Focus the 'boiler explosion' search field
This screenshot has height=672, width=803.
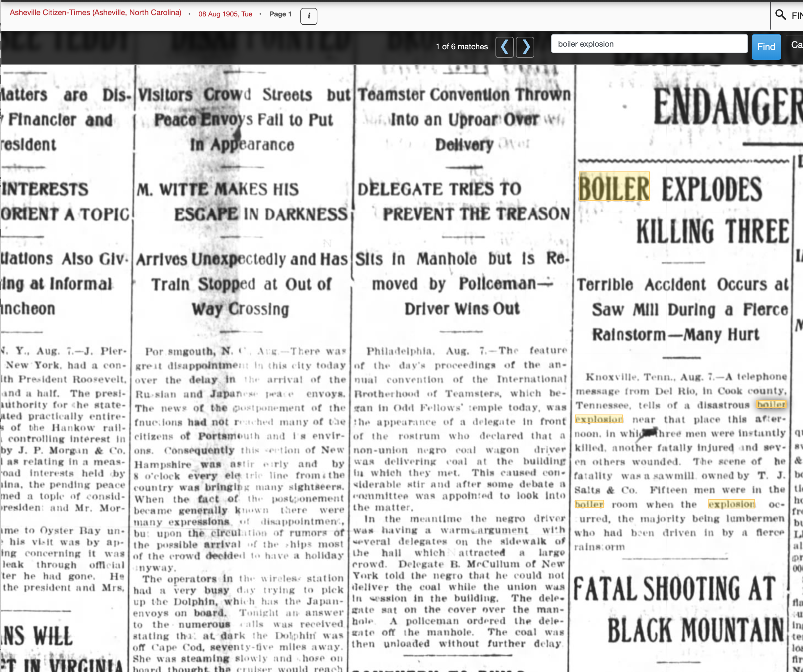click(x=649, y=44)
